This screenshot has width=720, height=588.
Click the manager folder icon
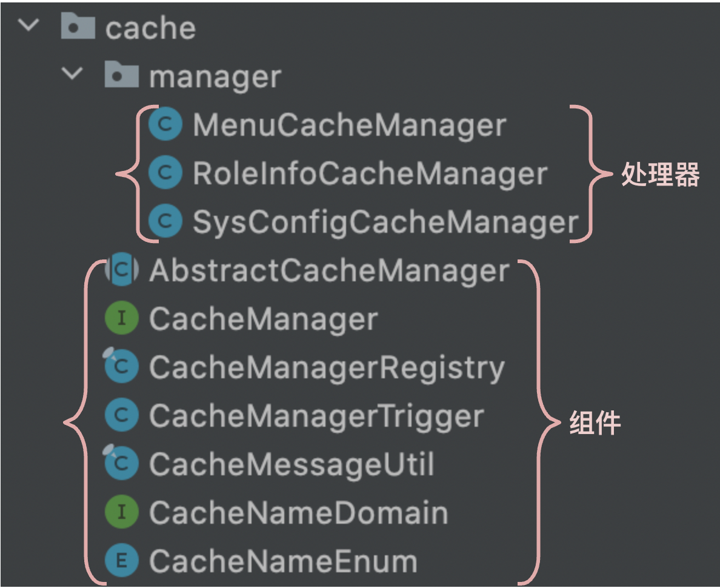[x=122, y=76]
